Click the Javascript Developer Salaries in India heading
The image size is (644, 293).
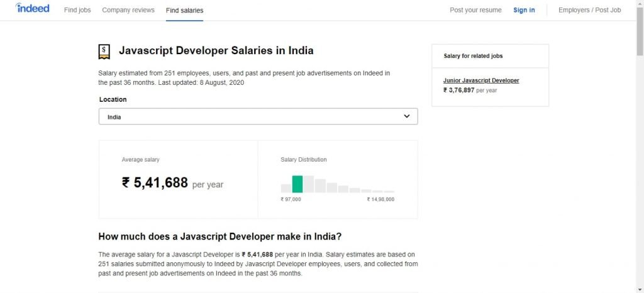point(216,50)
